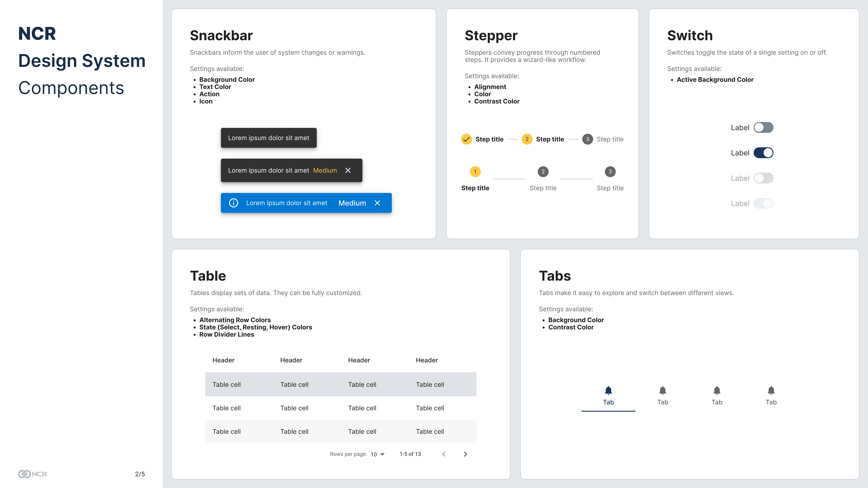Go to next table page arrow
Screen dimensions: 868x488
465,454
